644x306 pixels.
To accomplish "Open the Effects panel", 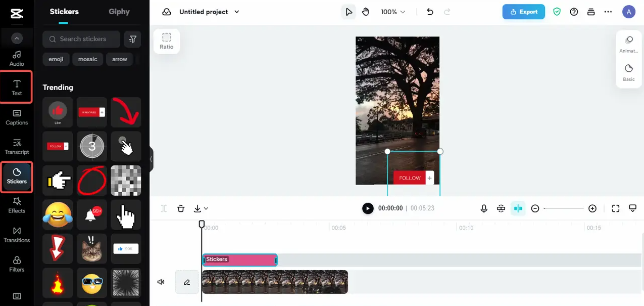I will pos(17,205).
